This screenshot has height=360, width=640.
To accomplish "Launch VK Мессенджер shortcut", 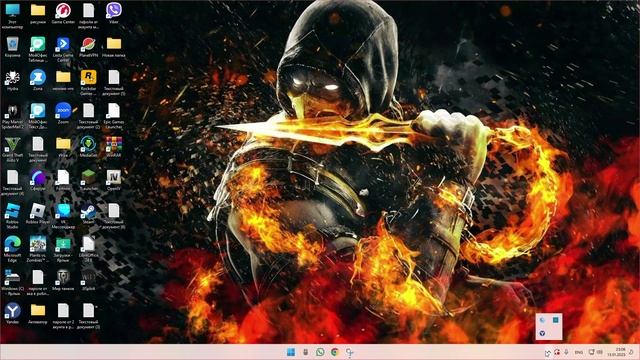I will tap(63, 216).
